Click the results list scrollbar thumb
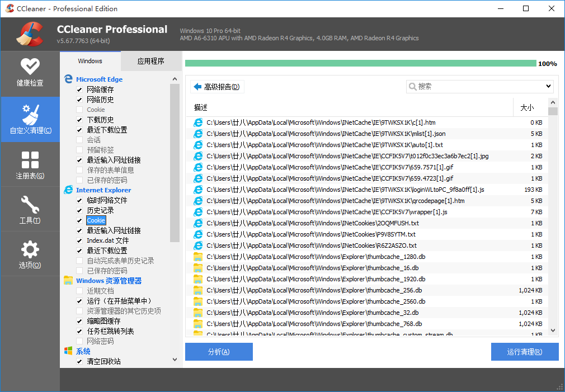 pos(553,111)
